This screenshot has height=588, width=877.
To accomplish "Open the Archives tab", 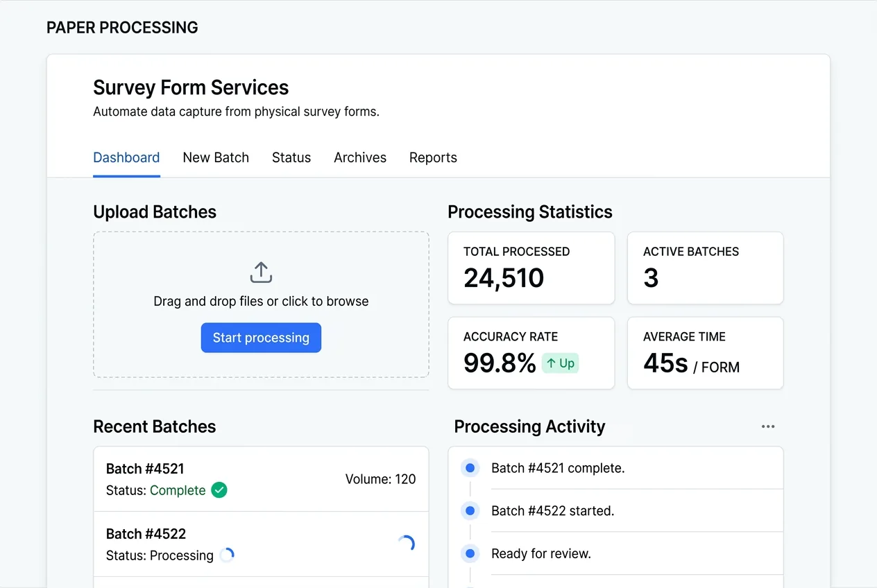I will tap(360, 157).
